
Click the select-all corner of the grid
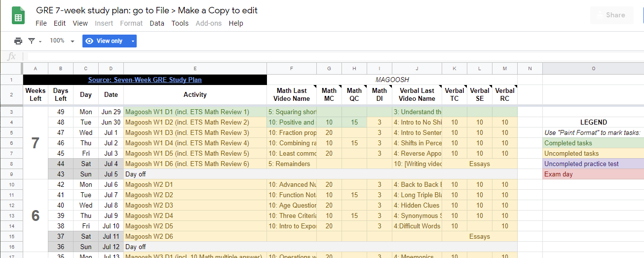(11, 68)
